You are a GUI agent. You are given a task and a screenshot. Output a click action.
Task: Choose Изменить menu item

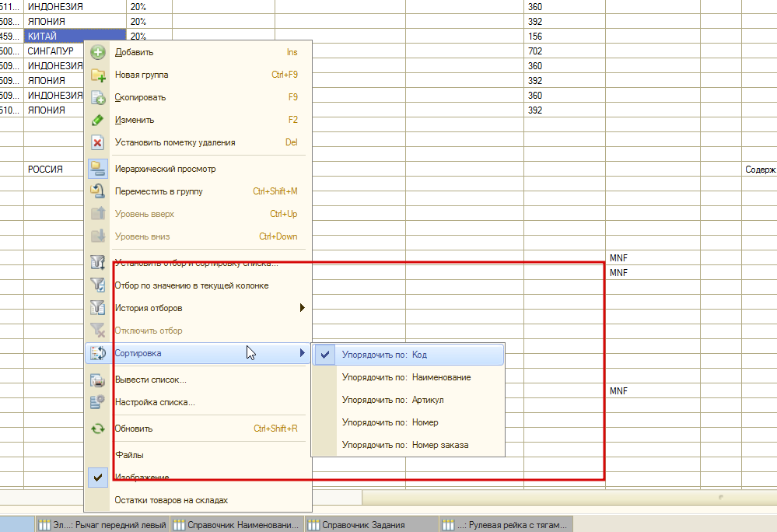pyautogui.click(x=198, y=120)
